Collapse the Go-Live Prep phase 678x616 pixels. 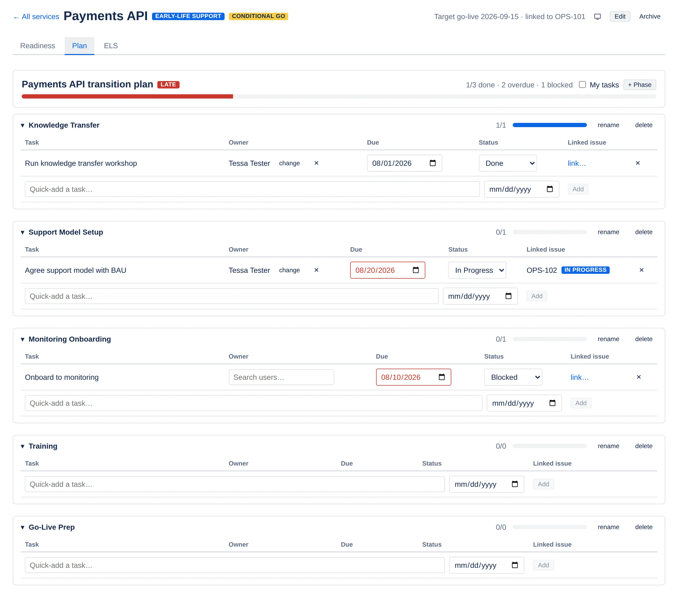23,527
